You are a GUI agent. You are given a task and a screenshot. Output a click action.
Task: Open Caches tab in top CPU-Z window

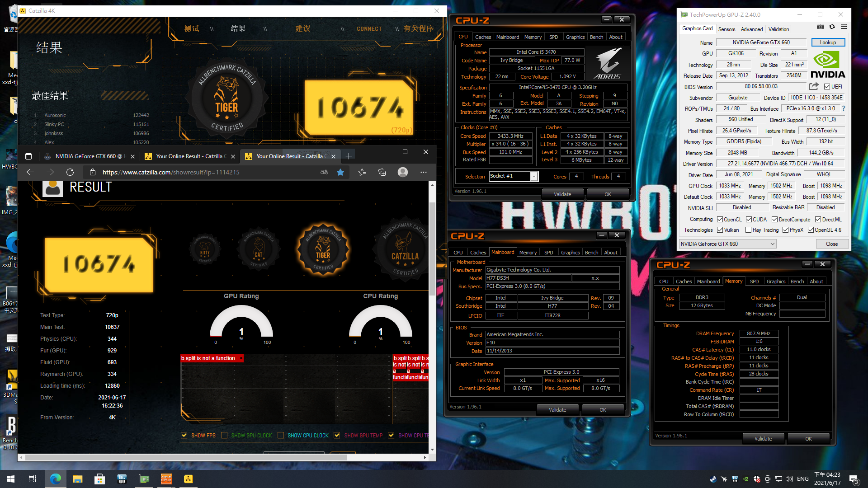point(483,37)
